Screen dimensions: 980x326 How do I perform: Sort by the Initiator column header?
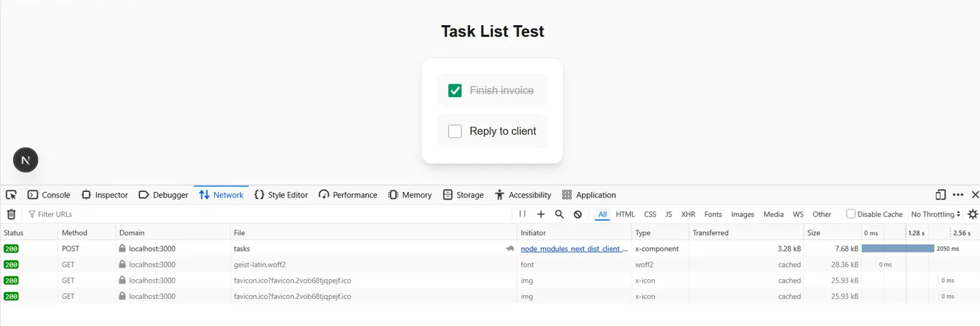[x=574, y=232]
